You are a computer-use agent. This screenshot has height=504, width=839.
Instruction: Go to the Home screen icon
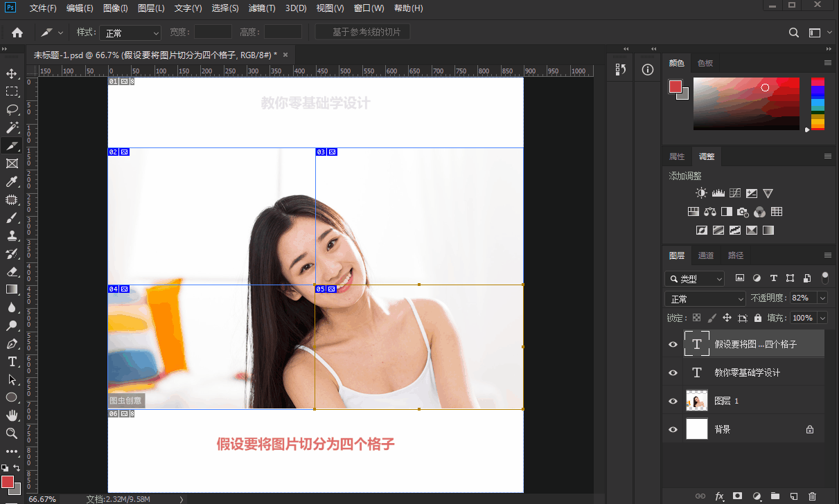pyautogui.click(x=17, y=33)
